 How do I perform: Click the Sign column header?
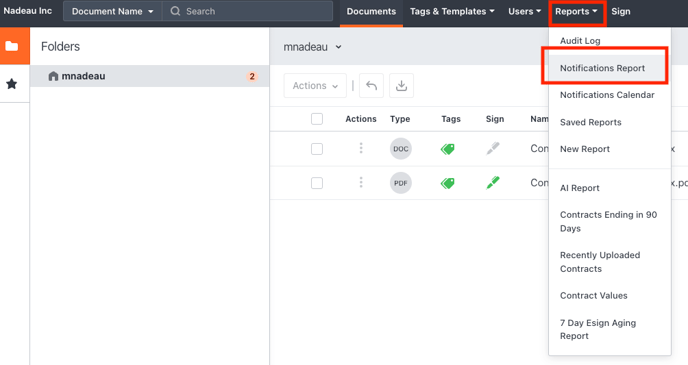coord(494,119)
